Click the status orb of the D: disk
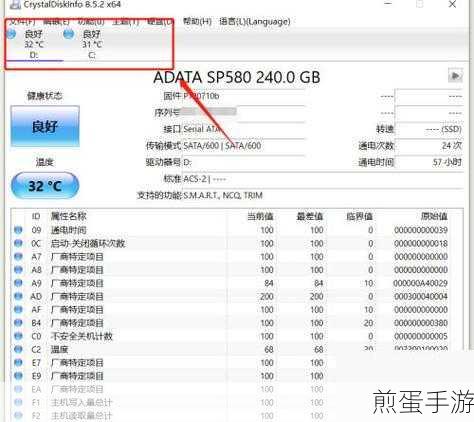Screen dimensions: 474x422 tap(12, 34)
